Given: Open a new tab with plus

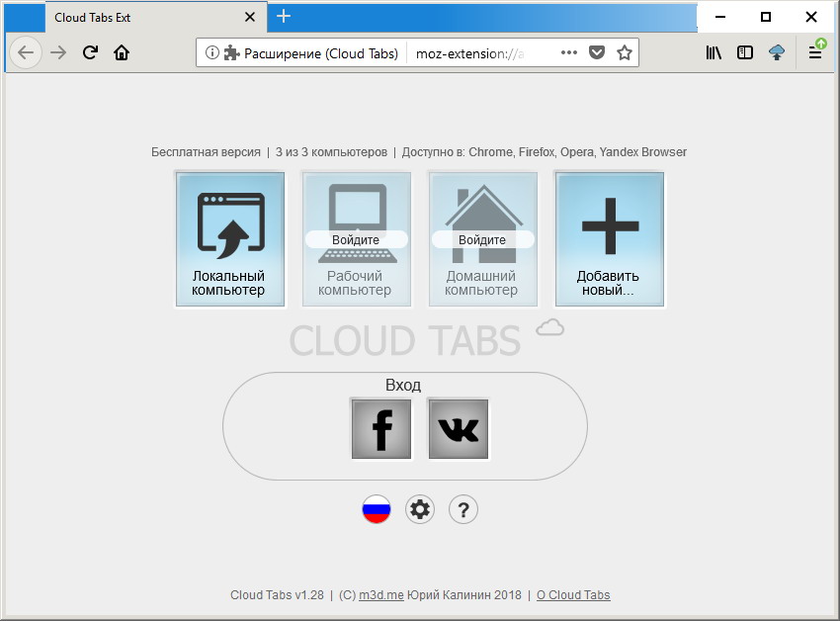Looking at the screenshot, I should (x=284, y=16).
